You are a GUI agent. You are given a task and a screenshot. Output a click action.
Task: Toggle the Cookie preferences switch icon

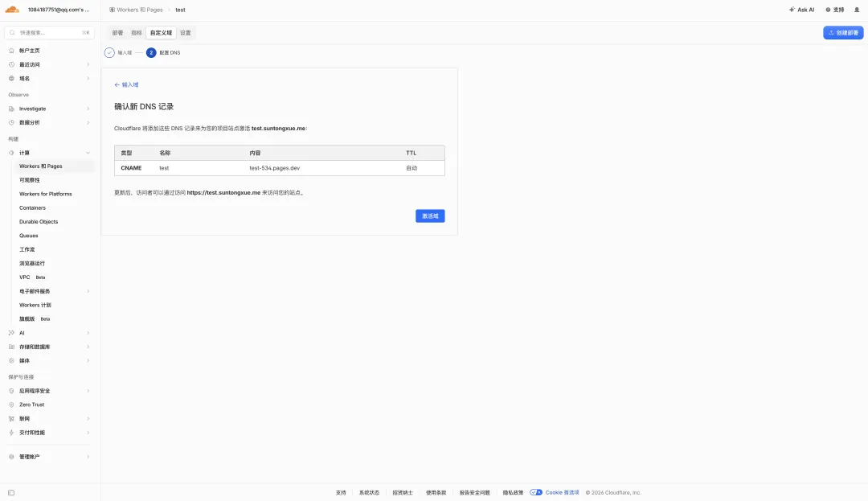[536, 492]
